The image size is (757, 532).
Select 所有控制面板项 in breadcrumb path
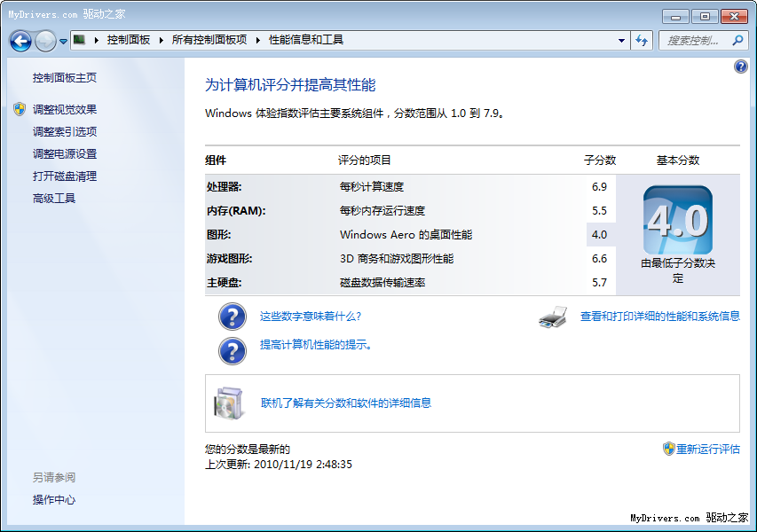point(209,40)
